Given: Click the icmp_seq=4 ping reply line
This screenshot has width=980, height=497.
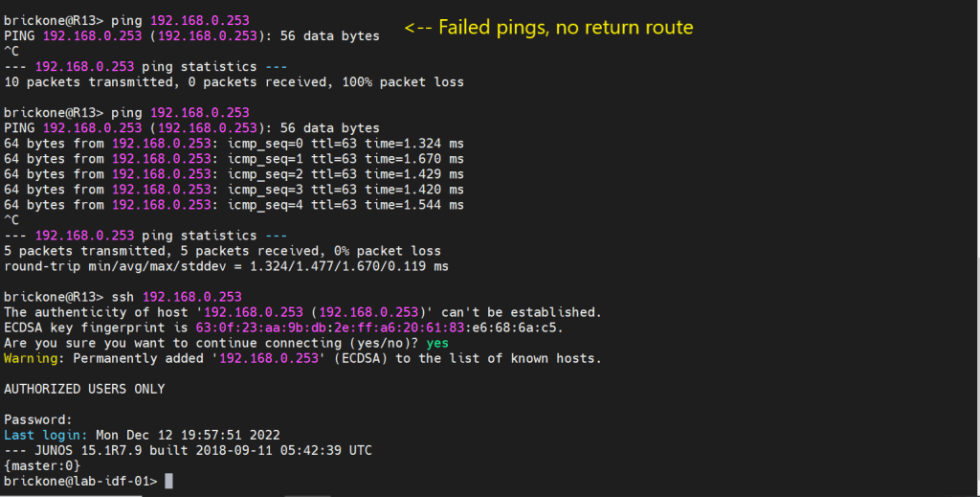Looking at the screenshot, I should (x=234, y=205).
